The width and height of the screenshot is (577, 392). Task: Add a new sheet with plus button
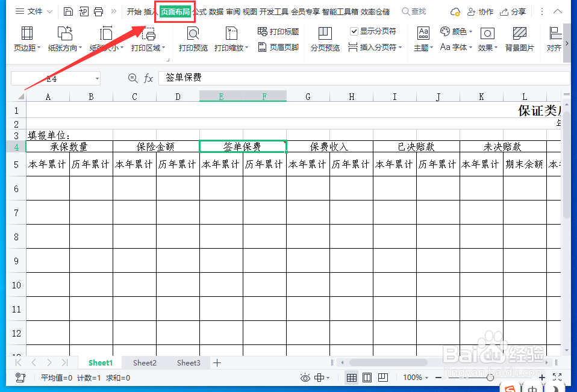point(217,363)
